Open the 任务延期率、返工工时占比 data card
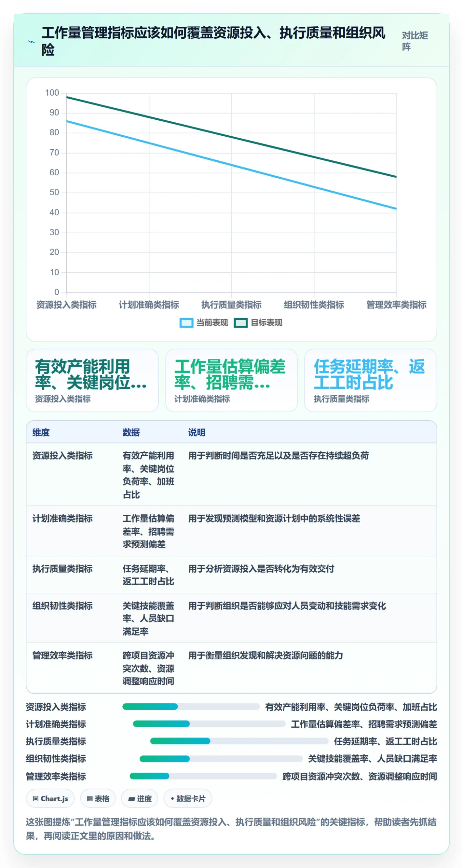The image size is (463, 868). coord(370,380)
